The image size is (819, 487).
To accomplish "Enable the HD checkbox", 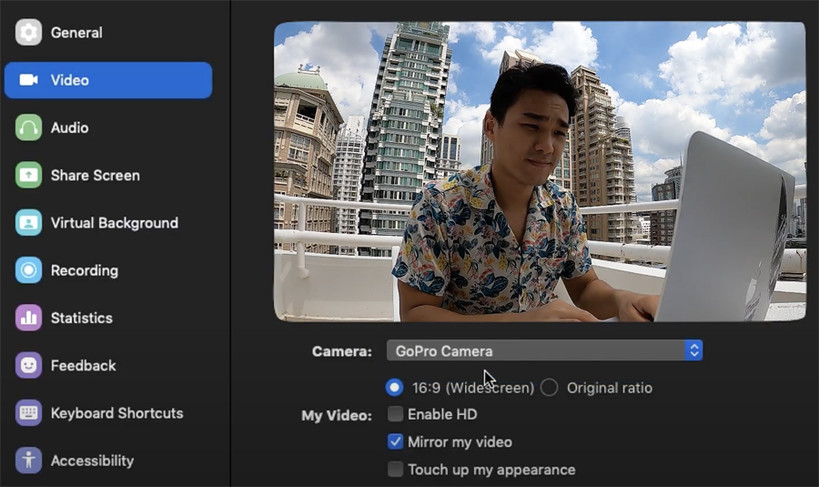I will tap(396, 414).
